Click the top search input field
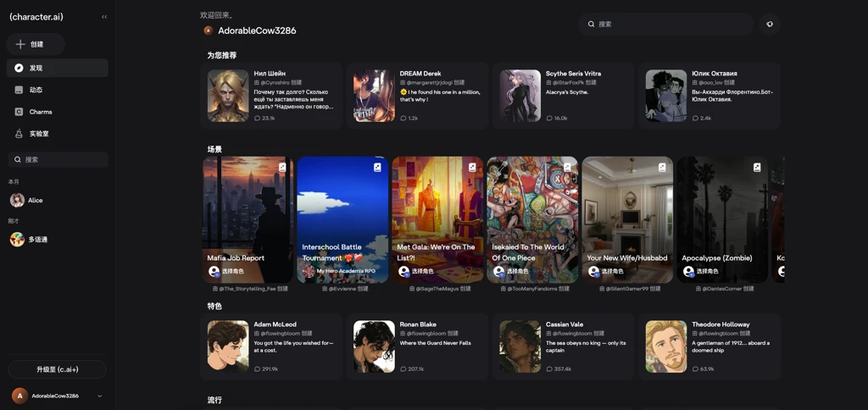This screenshot has height=410, width=868. click(x=666, y=25)
